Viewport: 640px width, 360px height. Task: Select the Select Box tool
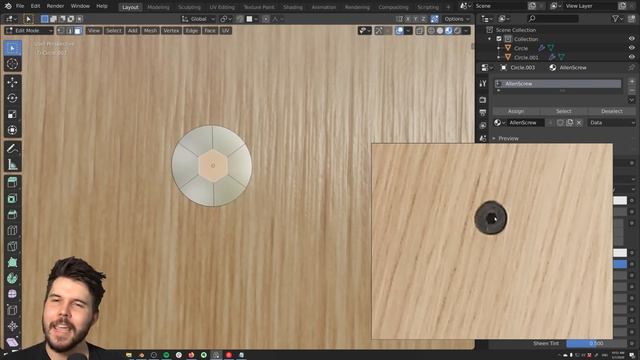(12, 48)
